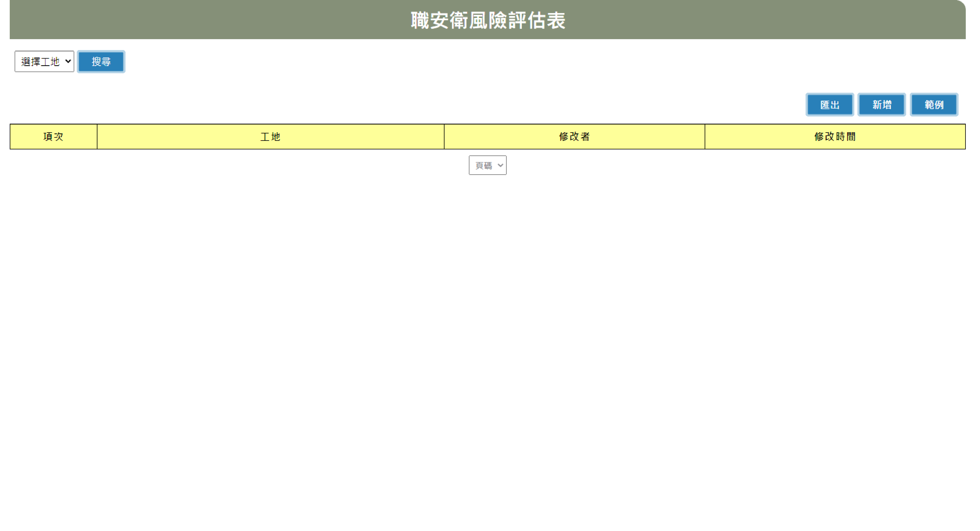This screenshot has height=531, width=980.
Task: Click the 搜尋 search button
Action: (x=101, y=61)
